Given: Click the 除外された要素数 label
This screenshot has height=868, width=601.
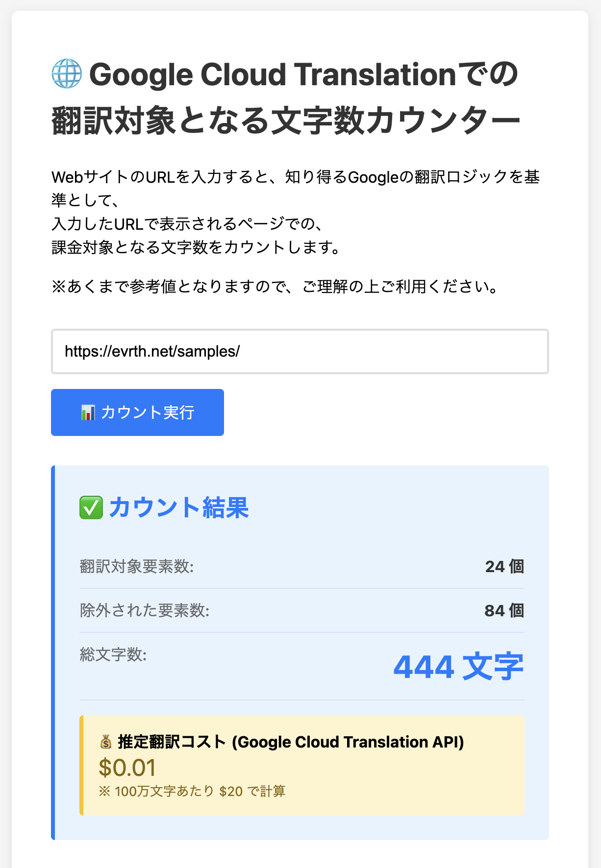Looking at the screenshot, I should coord(145,610).
